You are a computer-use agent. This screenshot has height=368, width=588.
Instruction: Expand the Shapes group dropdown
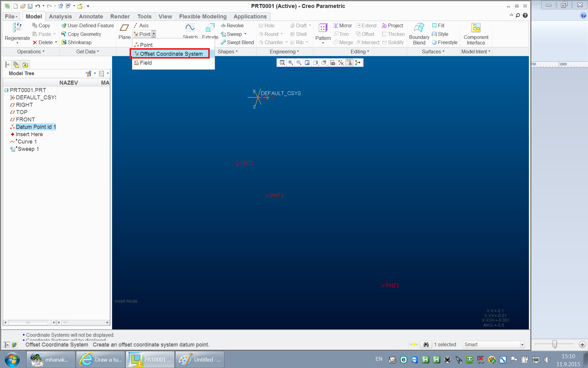pyautogui.click(x=228, y=52)
